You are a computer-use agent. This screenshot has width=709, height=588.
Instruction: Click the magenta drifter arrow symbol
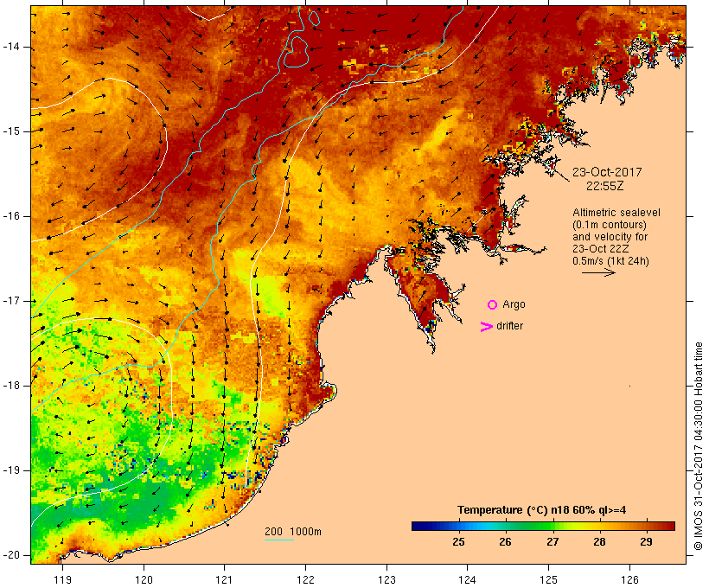coord(486,327)
